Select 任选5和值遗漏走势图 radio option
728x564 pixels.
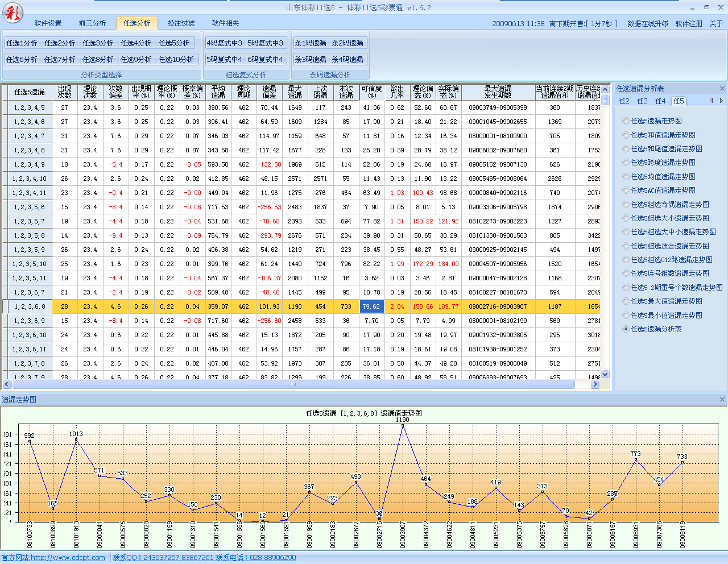click(659, 135)
